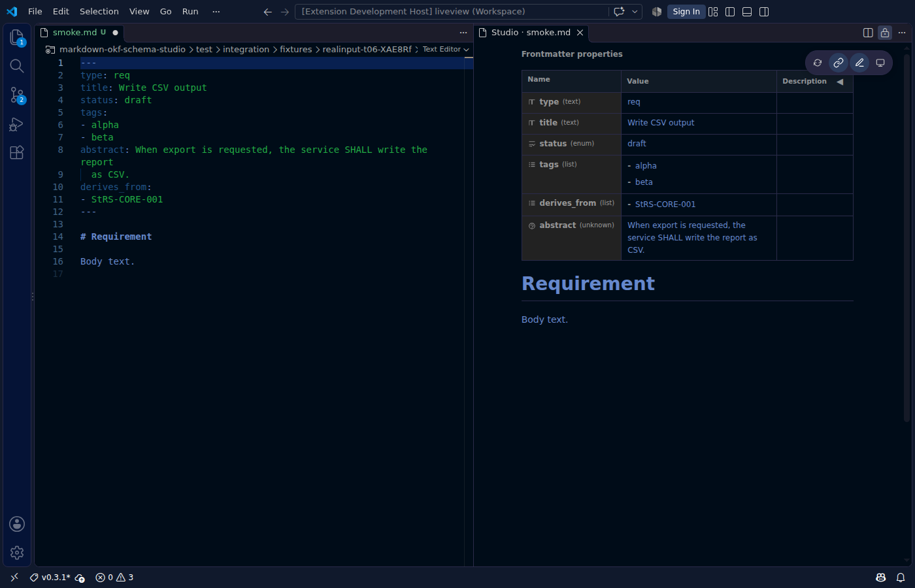Select the integration breadcrumb segment
915x588 pixels.
click(x=246, y=50)
